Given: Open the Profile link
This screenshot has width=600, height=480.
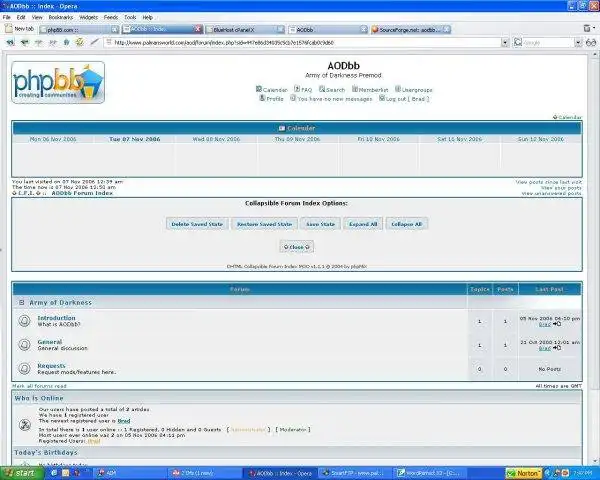Looking at the screenshot, I should point(271,99).
